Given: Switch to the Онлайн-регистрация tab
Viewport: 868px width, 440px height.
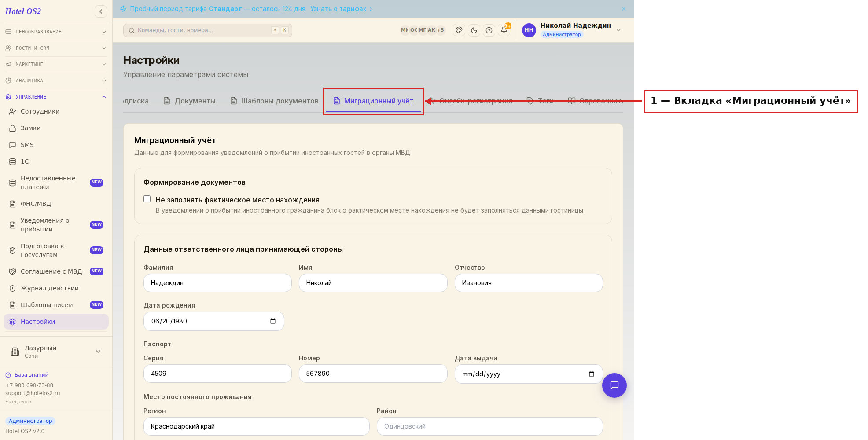Looking at the screenshot, I should pos(470,101).
